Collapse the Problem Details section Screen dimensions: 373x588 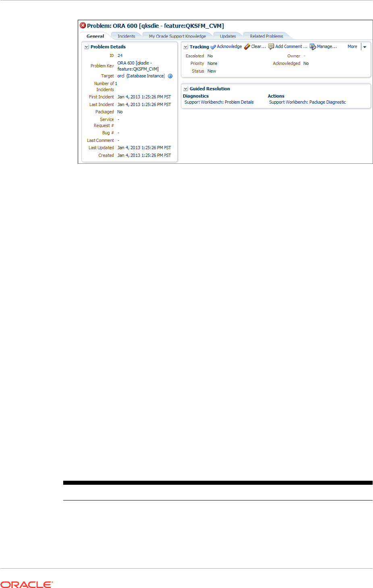(x=86, y=47)
